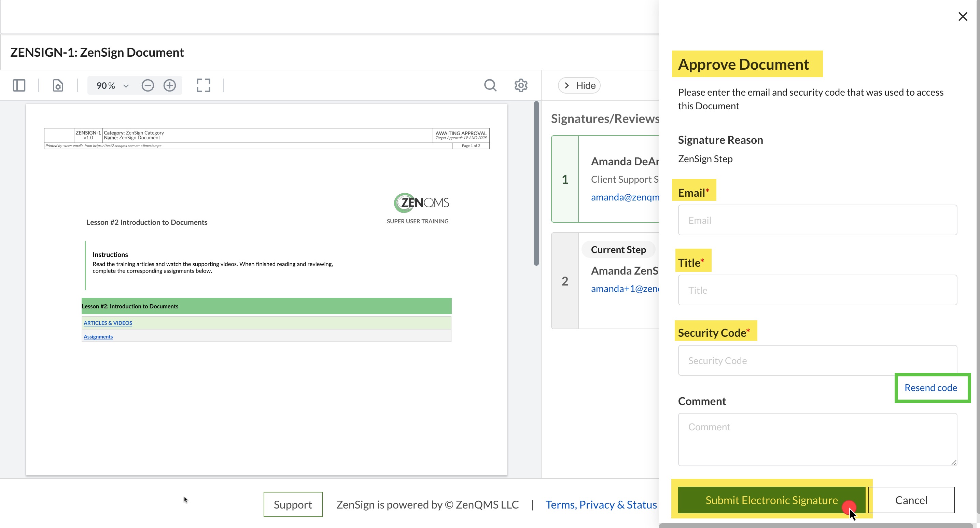The height and width of the screenshot is (528, 980).
Task: Select the Amanda DeAr signer card, step 1
Action: pos(605,179)
